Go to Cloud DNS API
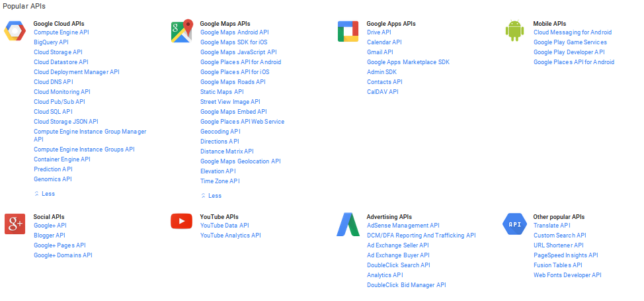Screen dimensions: 644x301 (54, 82)
